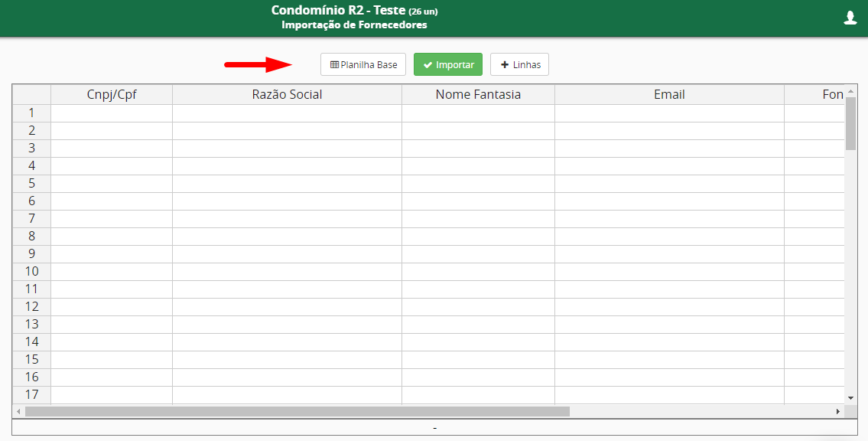This screenshot has width=868, height=441.
Task: Click the horizontal scrollbar right arrow
Action: pos(838,412)
